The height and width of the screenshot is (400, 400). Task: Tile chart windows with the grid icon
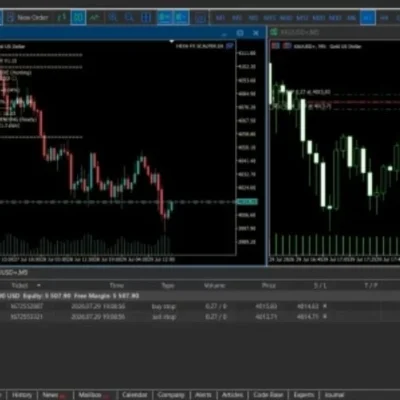coord(146,17)
